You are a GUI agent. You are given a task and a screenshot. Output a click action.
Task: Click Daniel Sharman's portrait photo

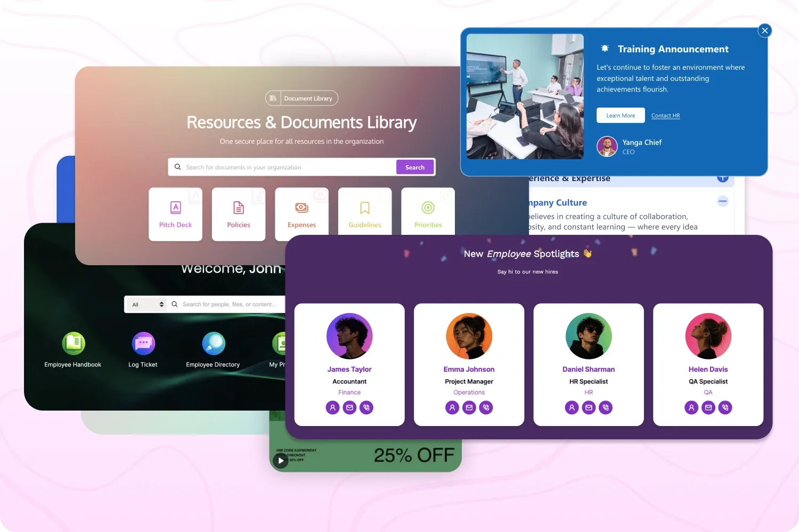[x=589, y=335]
